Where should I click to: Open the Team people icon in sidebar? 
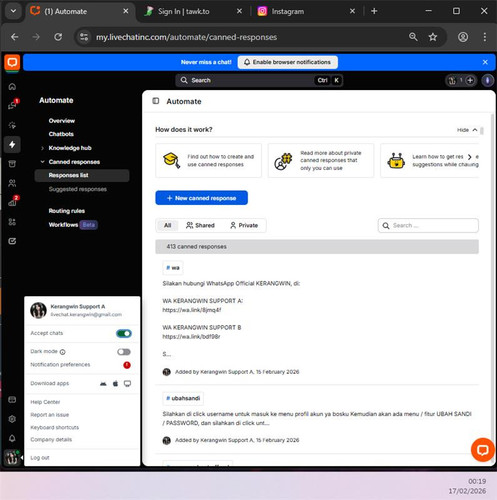pos(12,183)
